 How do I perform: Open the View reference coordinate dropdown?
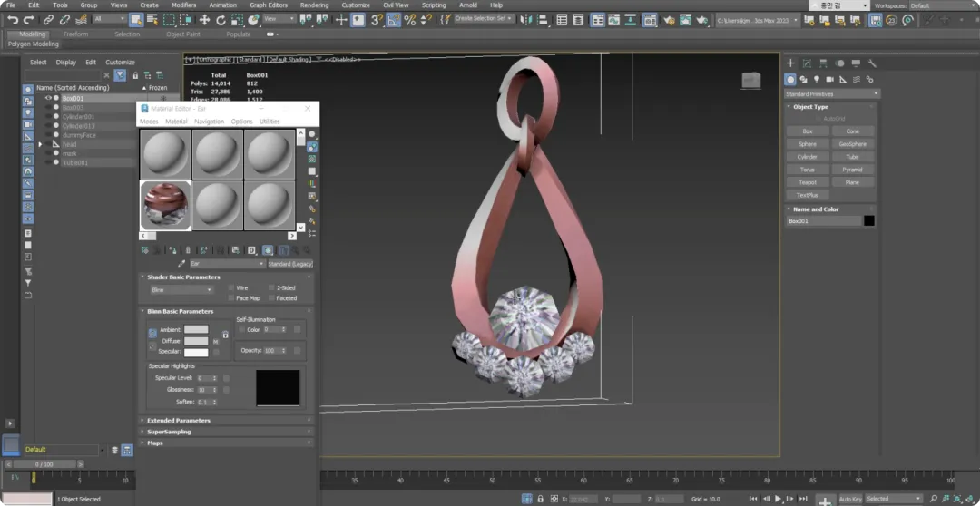click(x=279, y=19)
